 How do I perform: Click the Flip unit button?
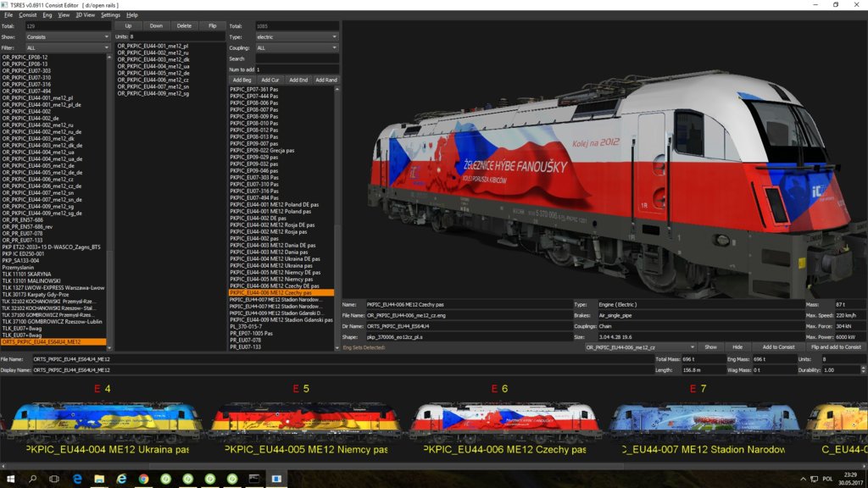(212, 26)
